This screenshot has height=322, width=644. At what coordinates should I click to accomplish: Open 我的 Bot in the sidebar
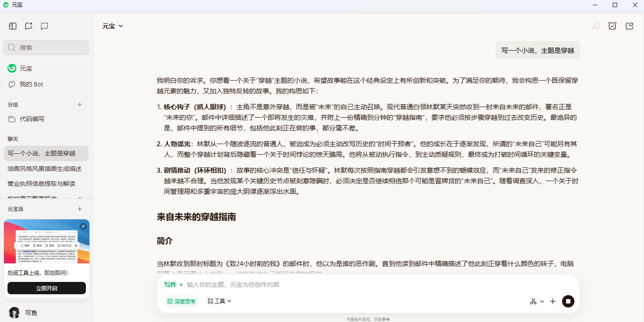pos(46,84)
